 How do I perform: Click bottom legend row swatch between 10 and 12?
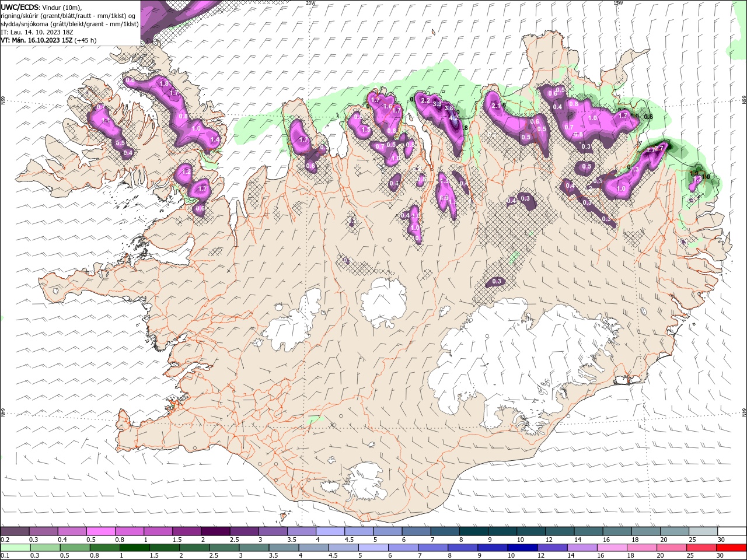point(522,548)
